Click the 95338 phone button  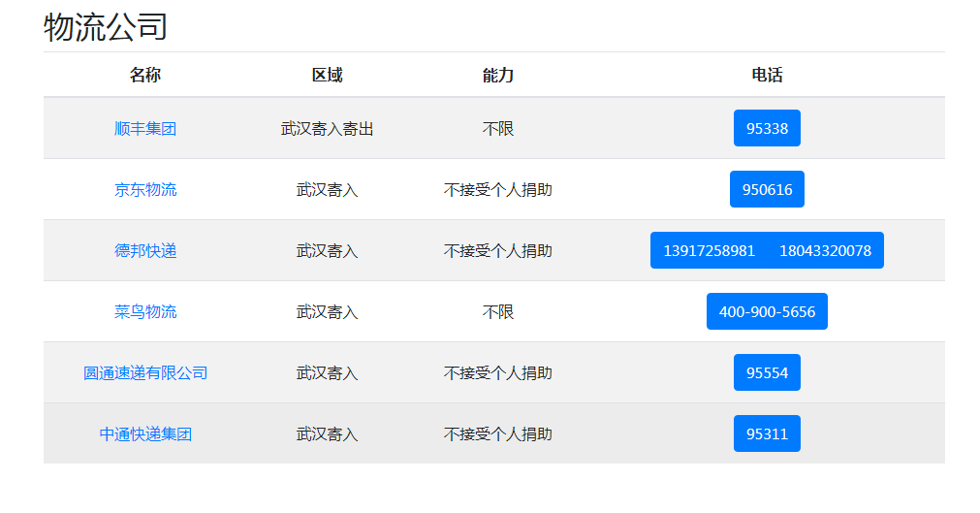(767, 128)
